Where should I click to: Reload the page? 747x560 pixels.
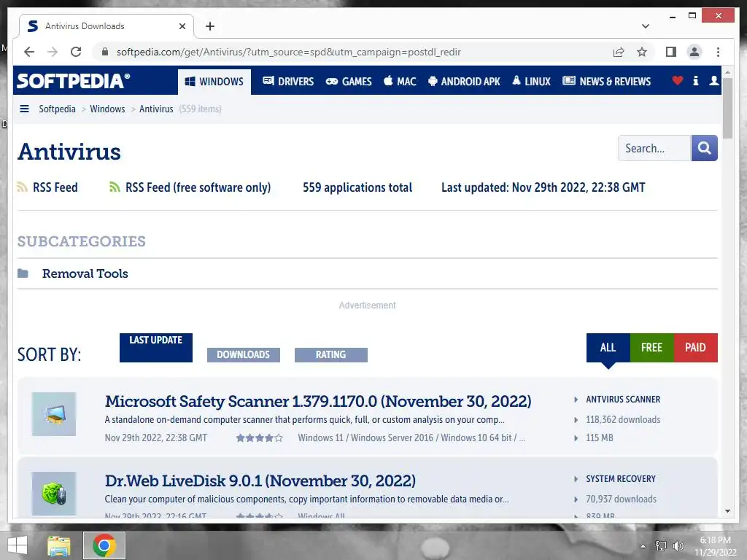[76, 52]
